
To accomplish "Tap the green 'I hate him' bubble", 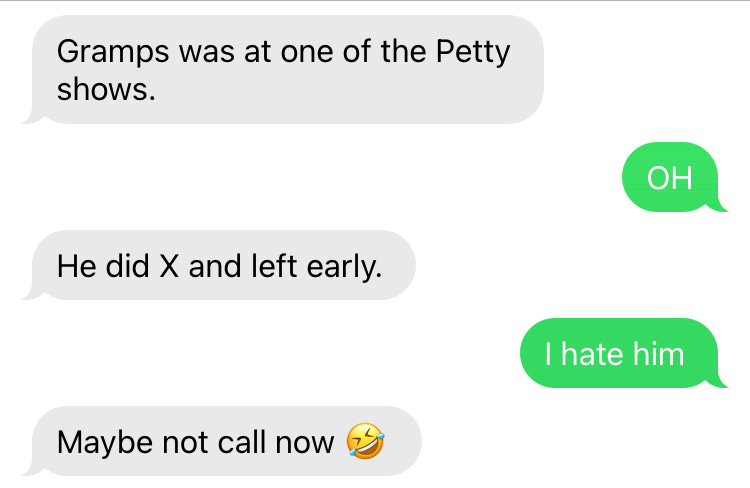I will point(624,353).
